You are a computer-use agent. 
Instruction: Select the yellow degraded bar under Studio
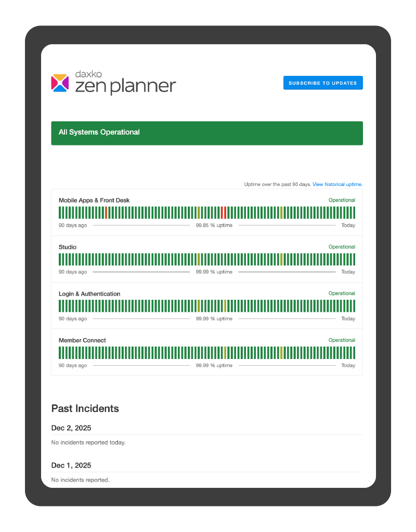(198, 259)
